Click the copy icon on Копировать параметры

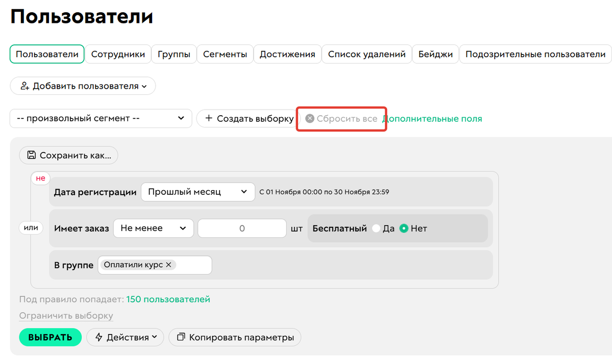coord(182,337)
